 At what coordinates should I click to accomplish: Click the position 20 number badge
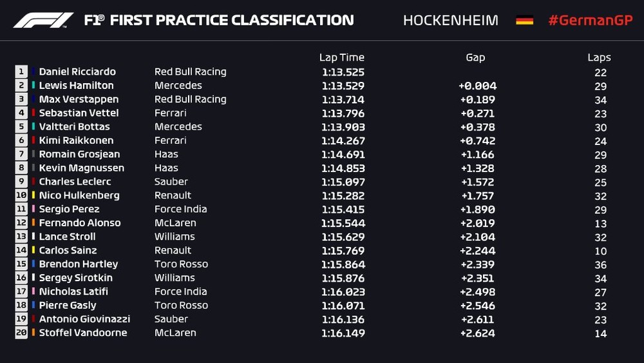point(21,333)
